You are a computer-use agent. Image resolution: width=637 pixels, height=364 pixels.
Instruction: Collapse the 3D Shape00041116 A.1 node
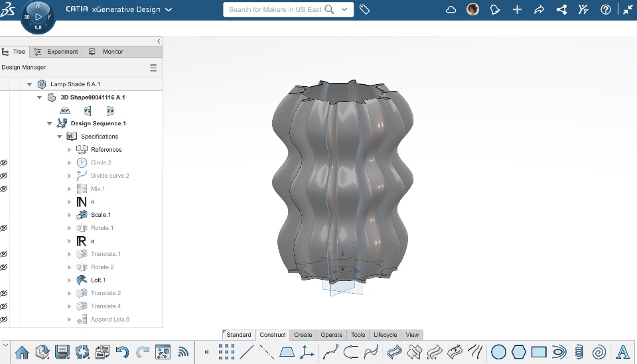[x=39, y=97]
